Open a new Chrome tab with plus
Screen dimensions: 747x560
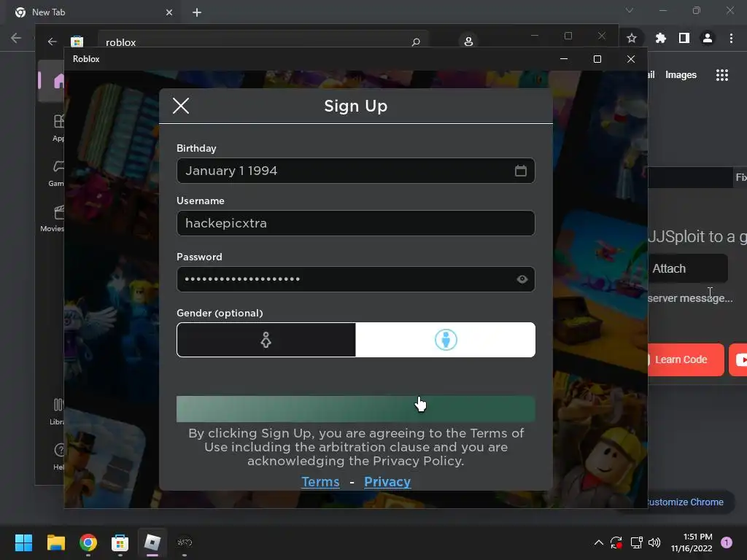(x=197, y=12)
